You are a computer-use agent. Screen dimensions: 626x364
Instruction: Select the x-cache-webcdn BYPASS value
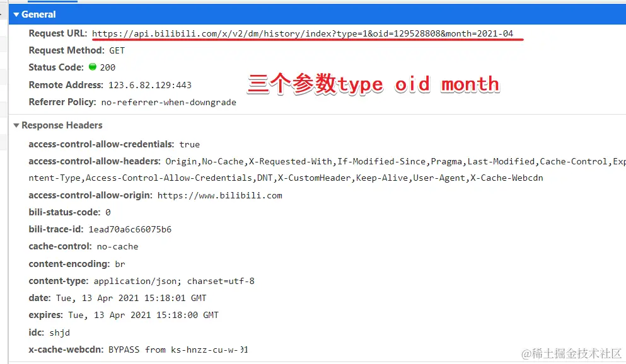point(178,350)
